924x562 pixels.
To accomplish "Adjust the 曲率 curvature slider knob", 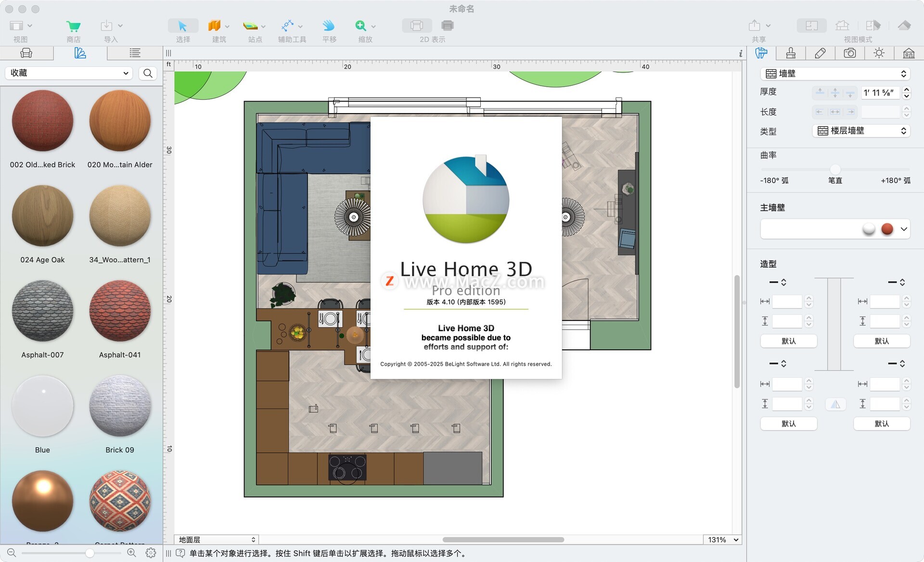I will coord(835,169).
